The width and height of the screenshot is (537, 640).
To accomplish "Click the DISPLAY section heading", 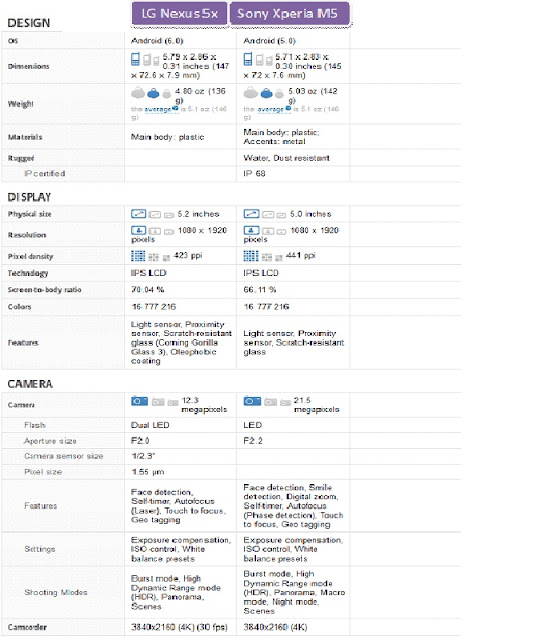I will [x=29, y=198].
